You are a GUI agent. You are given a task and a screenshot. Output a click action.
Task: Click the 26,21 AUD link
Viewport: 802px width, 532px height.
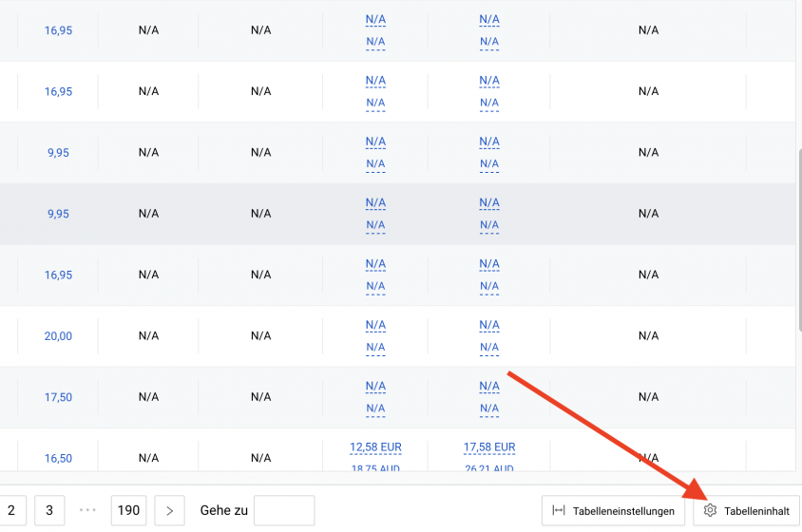point(489,467)
